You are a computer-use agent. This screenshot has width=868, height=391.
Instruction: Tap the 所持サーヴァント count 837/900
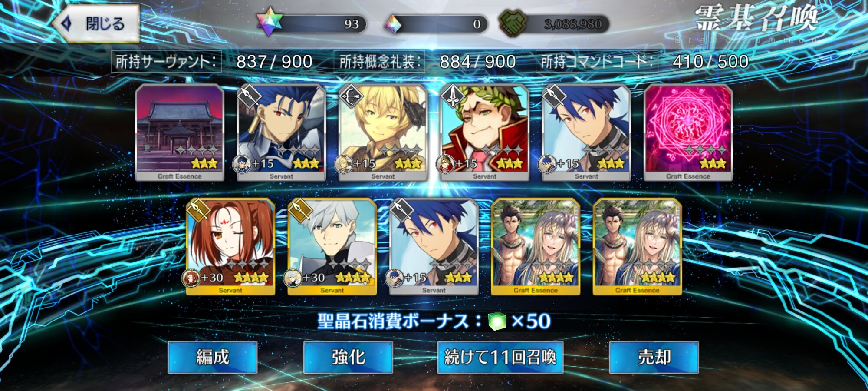(x=274, y=62)
